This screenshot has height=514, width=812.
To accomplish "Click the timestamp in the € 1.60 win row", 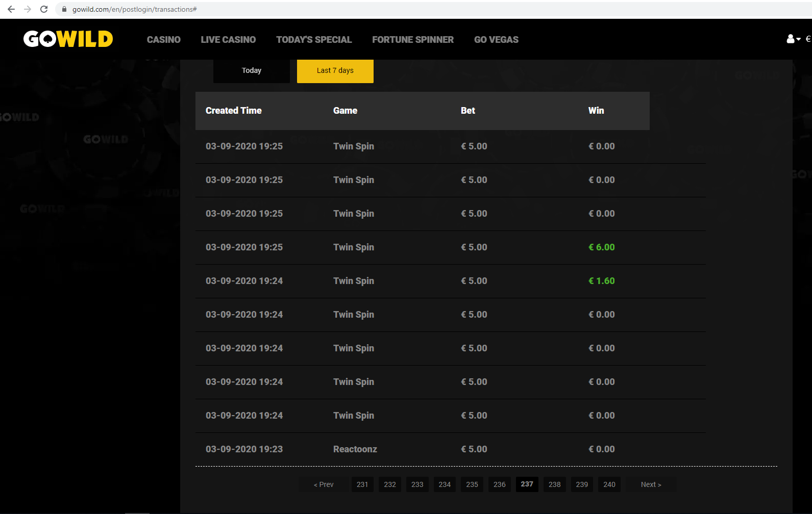I will pos(244,281).
